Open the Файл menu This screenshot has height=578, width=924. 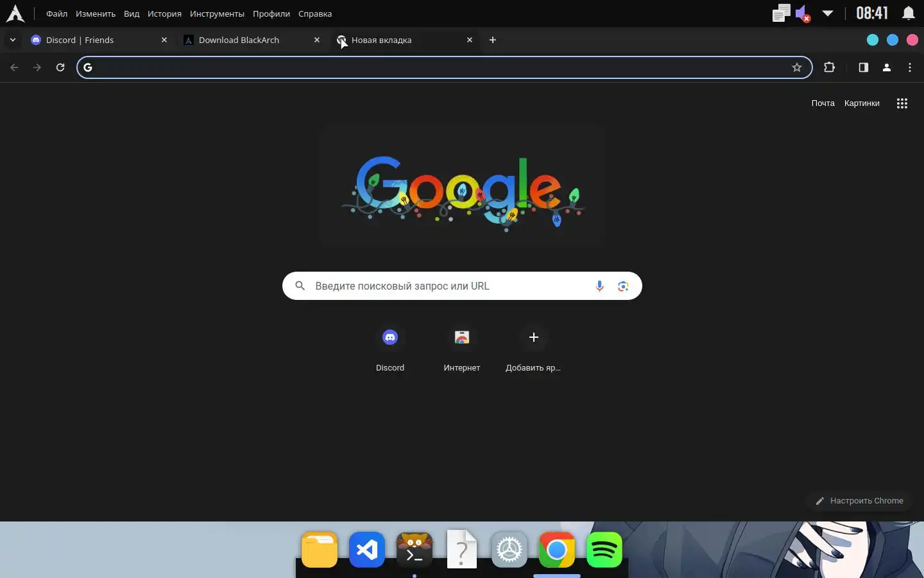pyautogui.click(x=56, y=13)
